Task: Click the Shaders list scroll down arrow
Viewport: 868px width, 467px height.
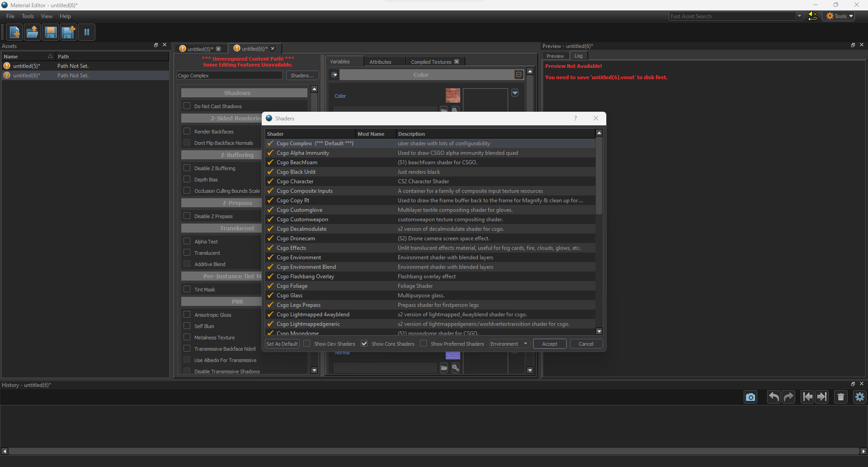Action: tap(599, 331)
